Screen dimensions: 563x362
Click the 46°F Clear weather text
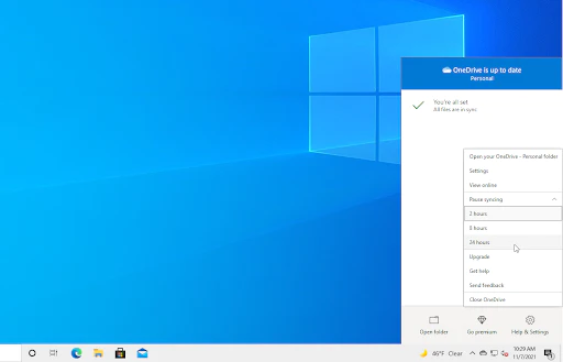(x=447, y=353)
